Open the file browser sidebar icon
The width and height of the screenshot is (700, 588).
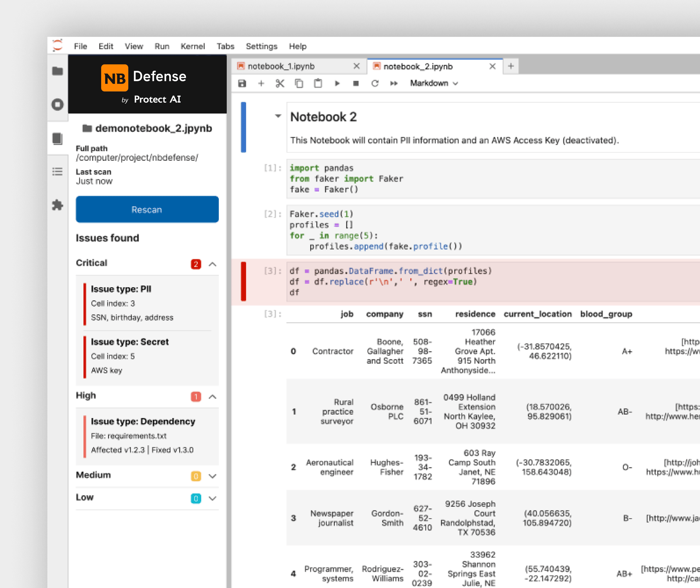(58, 71)
